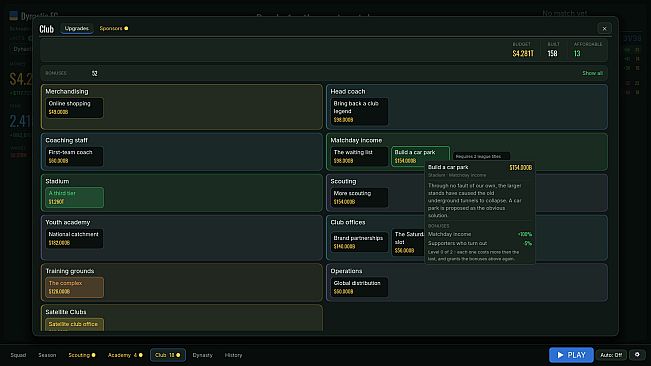
Task: Open the Scouting tab in bottom bar
Action: pyautogui.click(x=82, y=355)
